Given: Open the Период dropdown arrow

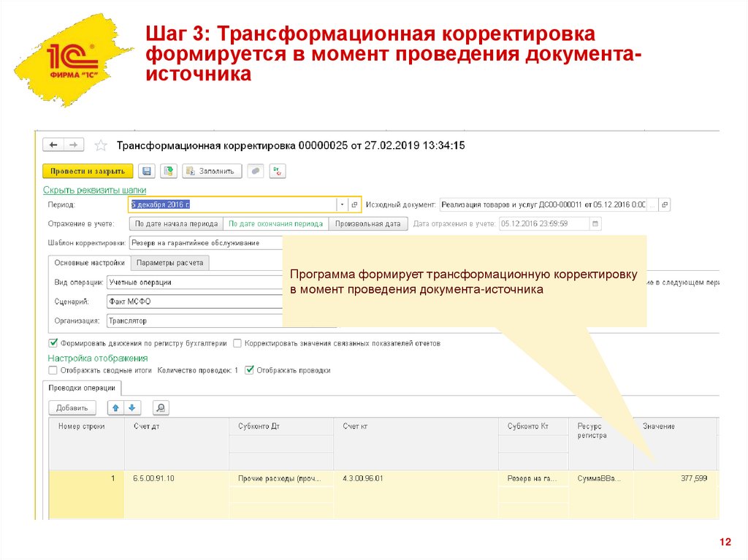Looking at the screenshot, I should coord(342,204).
